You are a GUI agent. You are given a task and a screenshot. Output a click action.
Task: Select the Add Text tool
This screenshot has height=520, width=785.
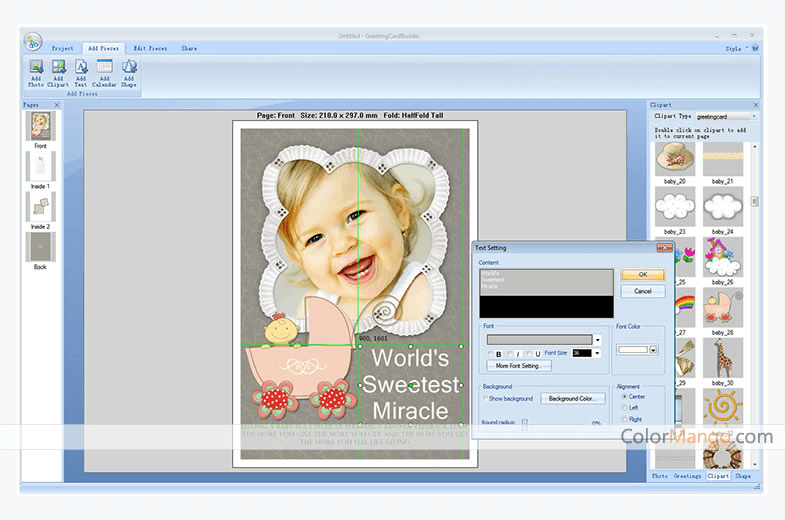pos(81,72)
